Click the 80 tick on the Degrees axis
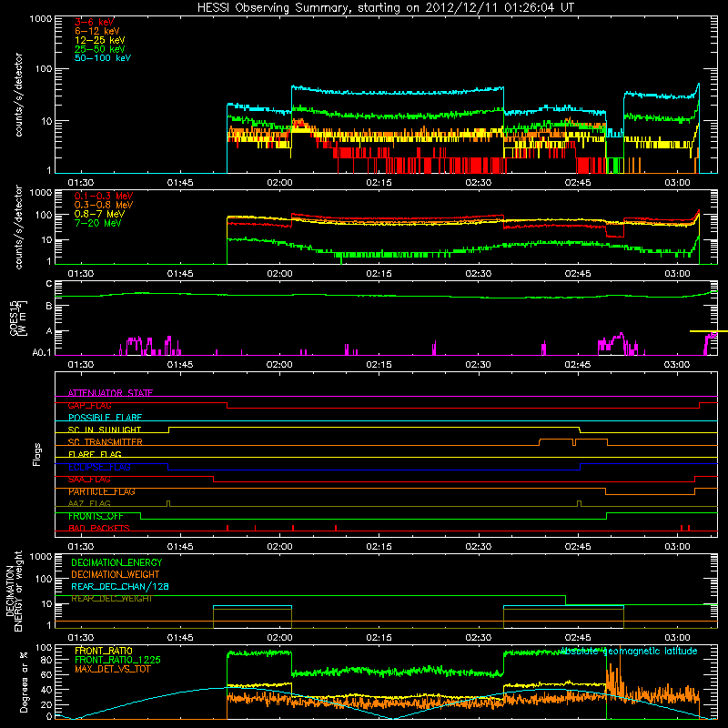728x728 pixels. [x=46, y=660]
